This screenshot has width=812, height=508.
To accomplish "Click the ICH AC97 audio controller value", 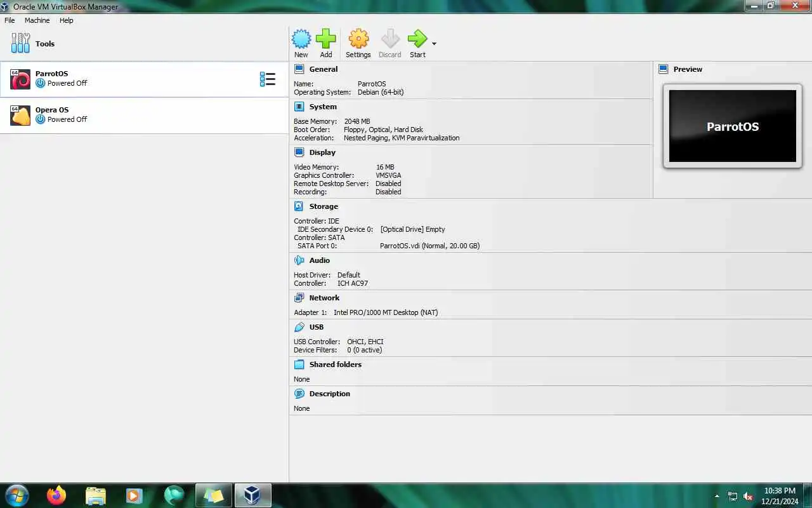I will (353, 283).
